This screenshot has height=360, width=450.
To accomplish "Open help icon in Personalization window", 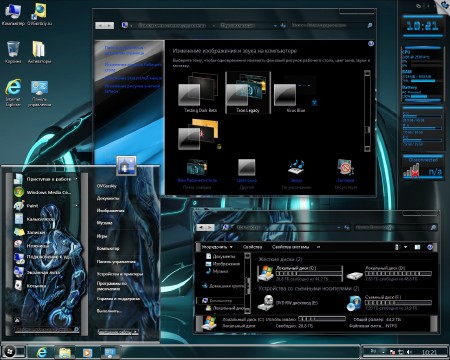I will (x=371, y=44).
